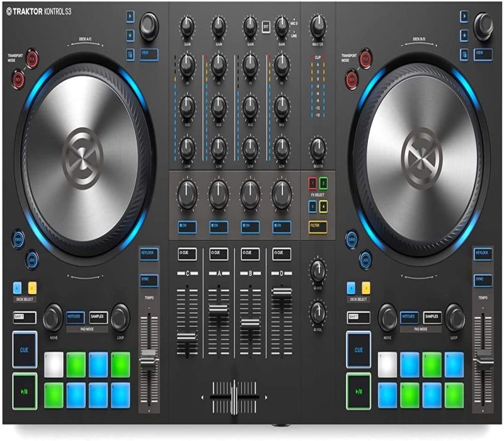Click the channel A volume fader cap

(x=219, y=309)
